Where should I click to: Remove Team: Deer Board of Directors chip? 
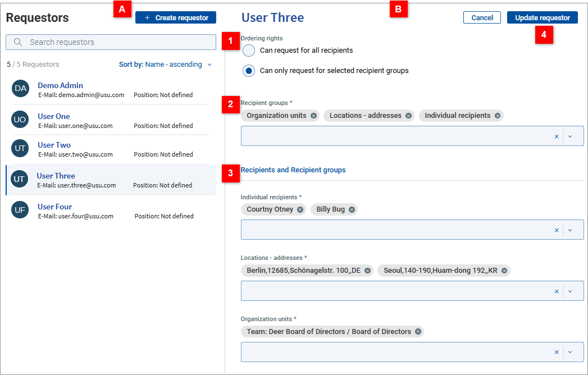[x=418, y=332]
